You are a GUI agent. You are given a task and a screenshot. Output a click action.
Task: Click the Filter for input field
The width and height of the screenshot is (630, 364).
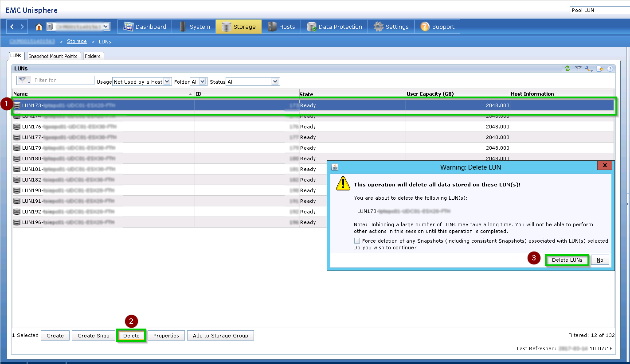pos(63,80)
